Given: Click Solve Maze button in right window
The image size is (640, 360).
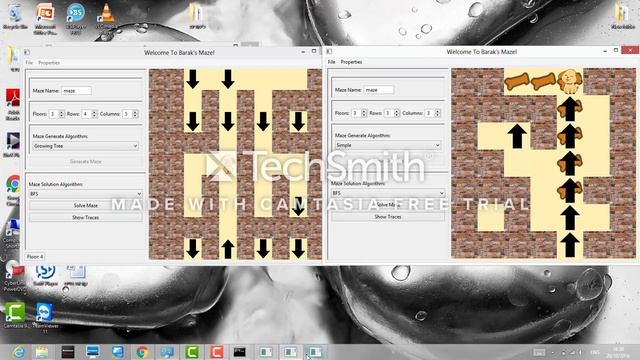Looking at the screenshot, I should pyautogui.click(x=388, y=204).
